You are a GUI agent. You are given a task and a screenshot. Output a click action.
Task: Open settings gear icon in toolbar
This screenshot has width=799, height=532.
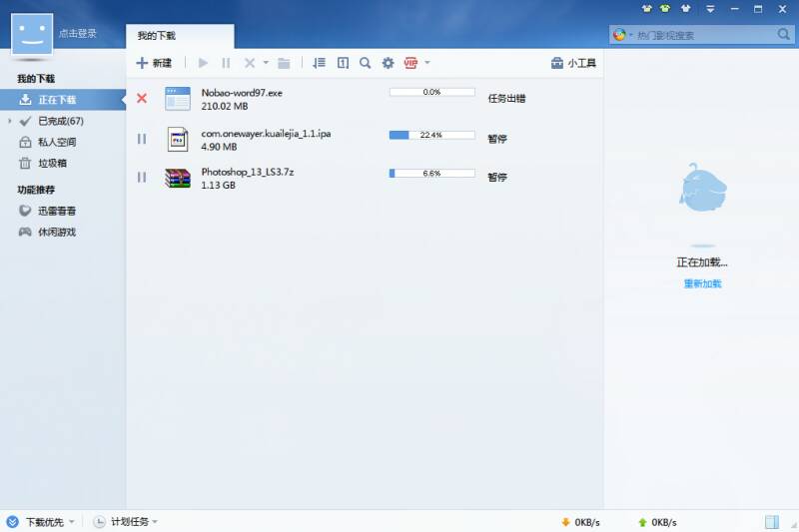click(x=388, y=63)
